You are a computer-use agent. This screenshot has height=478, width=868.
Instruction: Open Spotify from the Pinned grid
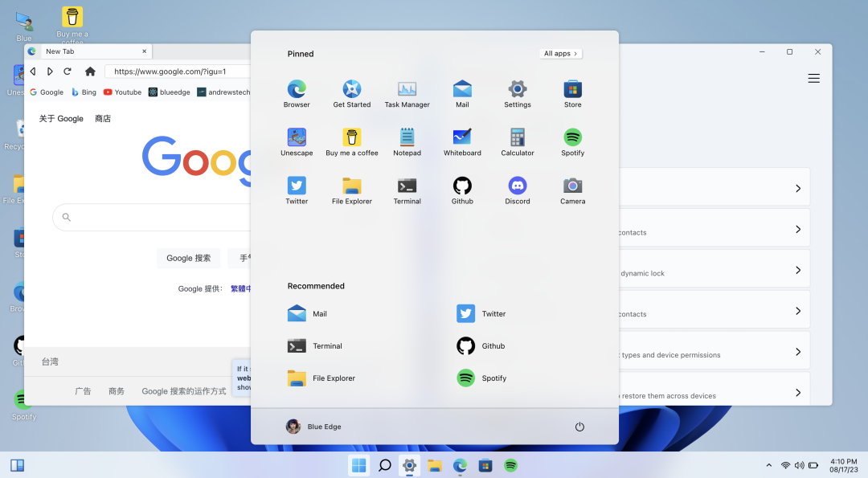(572, 142)
